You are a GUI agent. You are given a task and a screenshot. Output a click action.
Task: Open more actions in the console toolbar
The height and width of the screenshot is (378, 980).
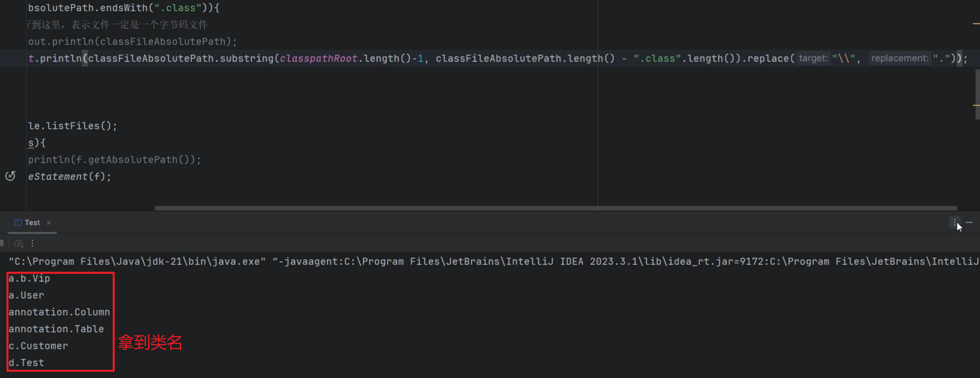[x=32, y=243]
